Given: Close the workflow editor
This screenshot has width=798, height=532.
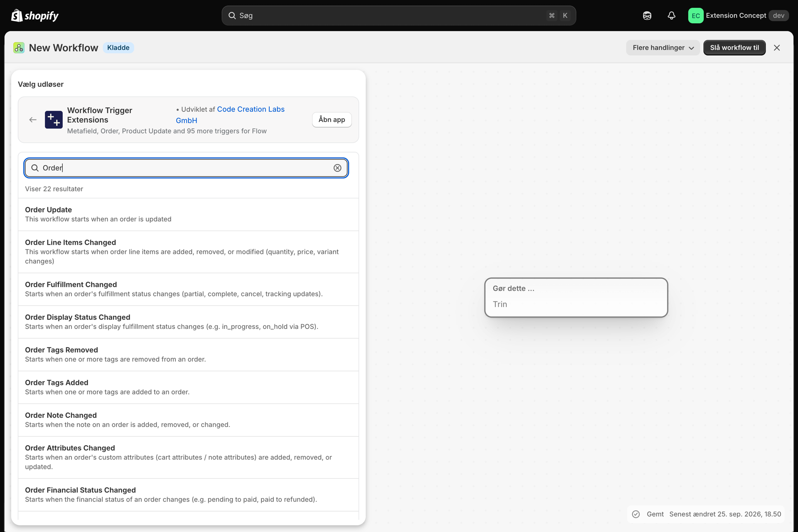Looking at the screenshot, I should pyautogui.click(x=777, y=48).
